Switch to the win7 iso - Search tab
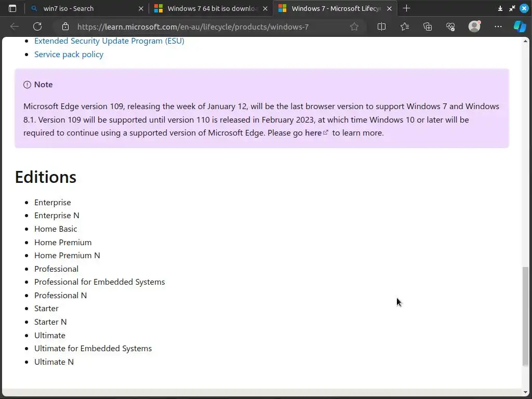Image resolution: width=532 pixels, height=399 pixels. click(x=87, y=8)
